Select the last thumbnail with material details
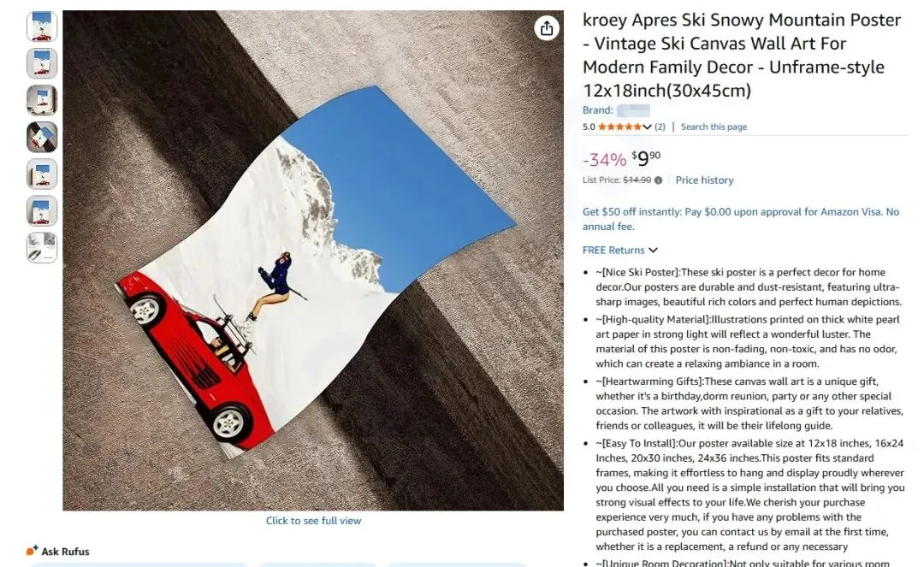Image resolution: width=924 pixels, height=567 pixels. click(x=42, y=247)
